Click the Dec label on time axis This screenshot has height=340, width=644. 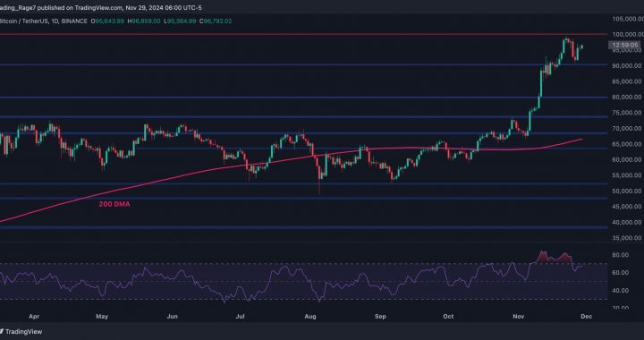(587, 317)
